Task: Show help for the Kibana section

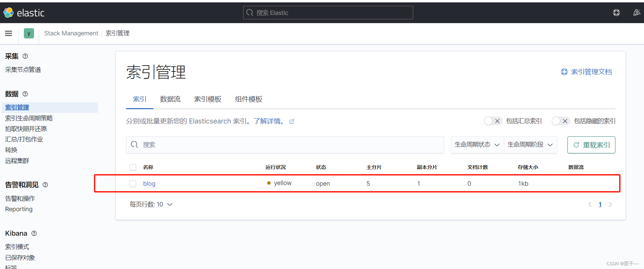Action: [34, 233]
